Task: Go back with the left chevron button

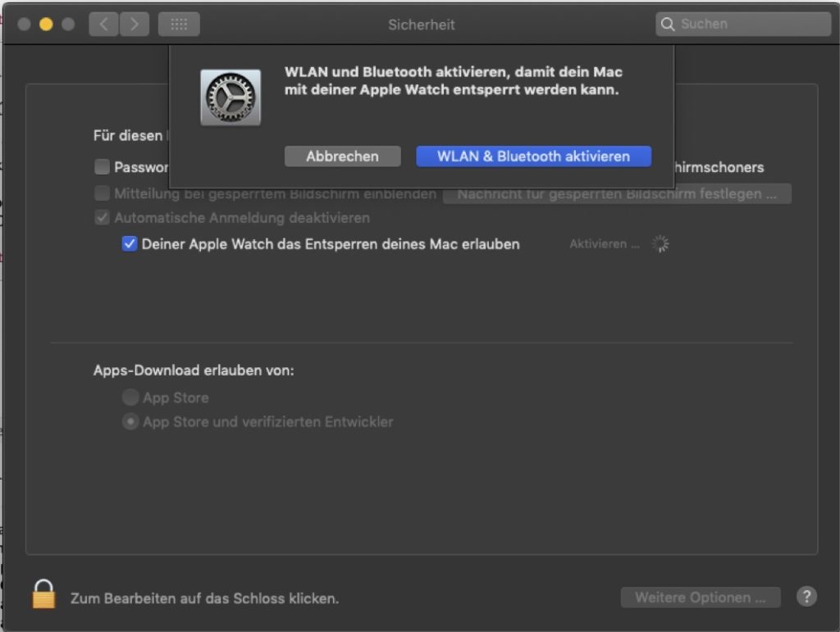Action: click(x=103, y=24)
